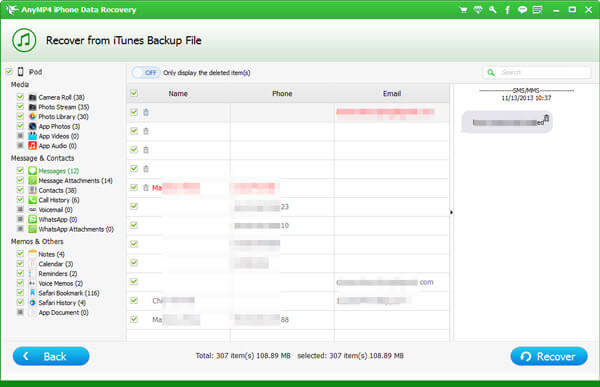Screen dimensions: 600x387
Task: Click the Call History phone icon
Action: coord(33,200)
